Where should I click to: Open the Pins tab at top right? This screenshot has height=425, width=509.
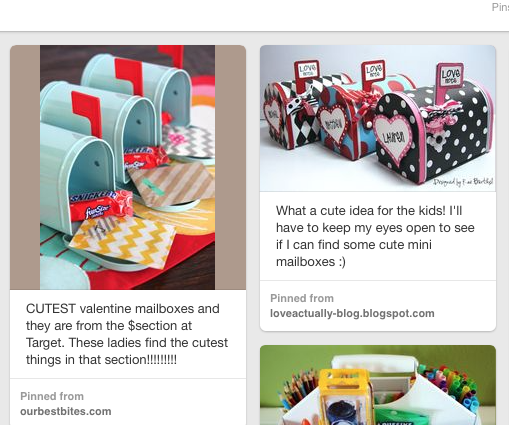click(500, 7)
